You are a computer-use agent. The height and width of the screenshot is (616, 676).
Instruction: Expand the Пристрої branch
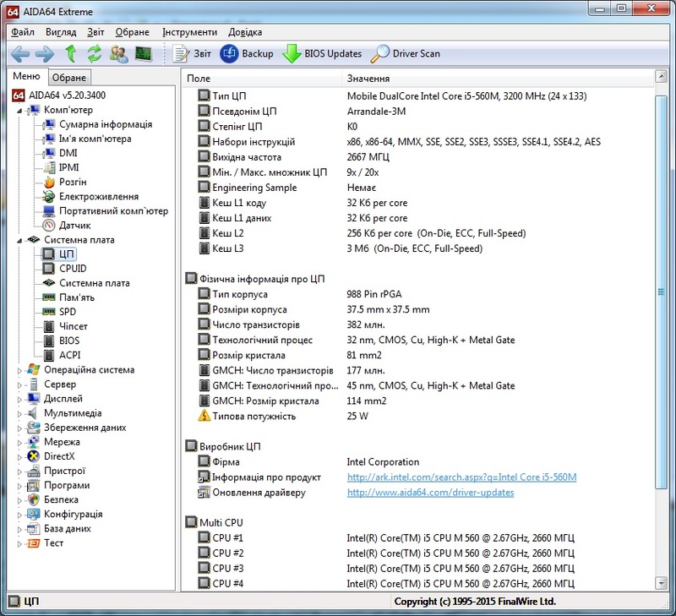[19, 472]
